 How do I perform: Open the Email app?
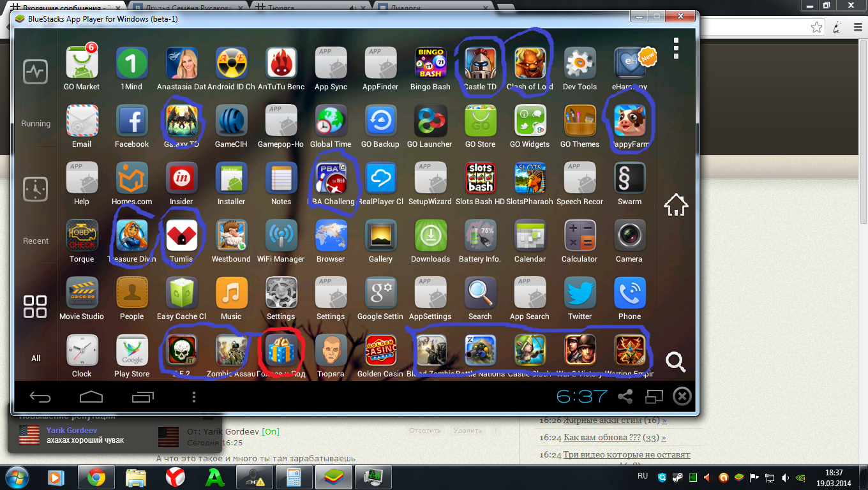82,121
